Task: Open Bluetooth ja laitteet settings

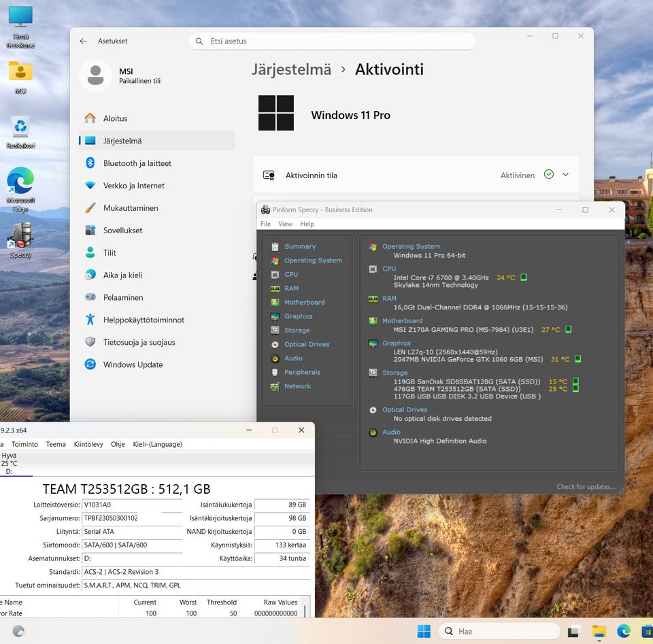Action: pyautogui.click(x=137, y=163)
